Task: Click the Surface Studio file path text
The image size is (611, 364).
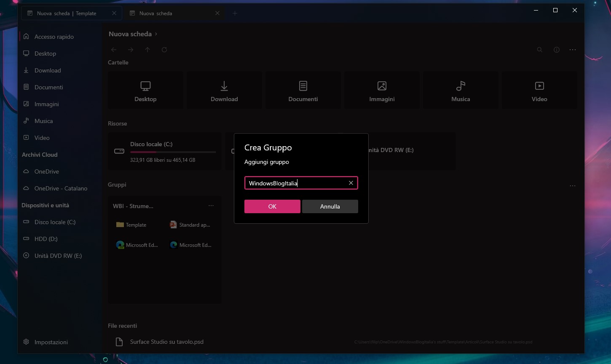Action: 443,342
